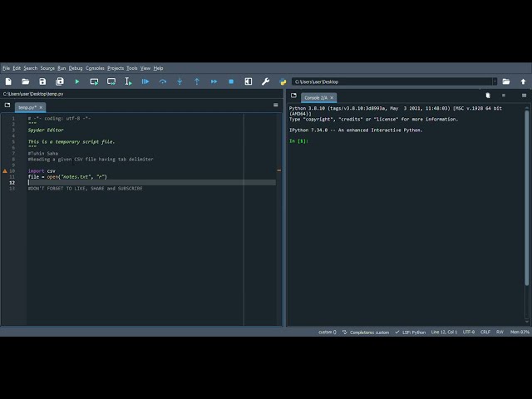
Task: Click the In [1]: console prompt
Action: pos(298,140)
